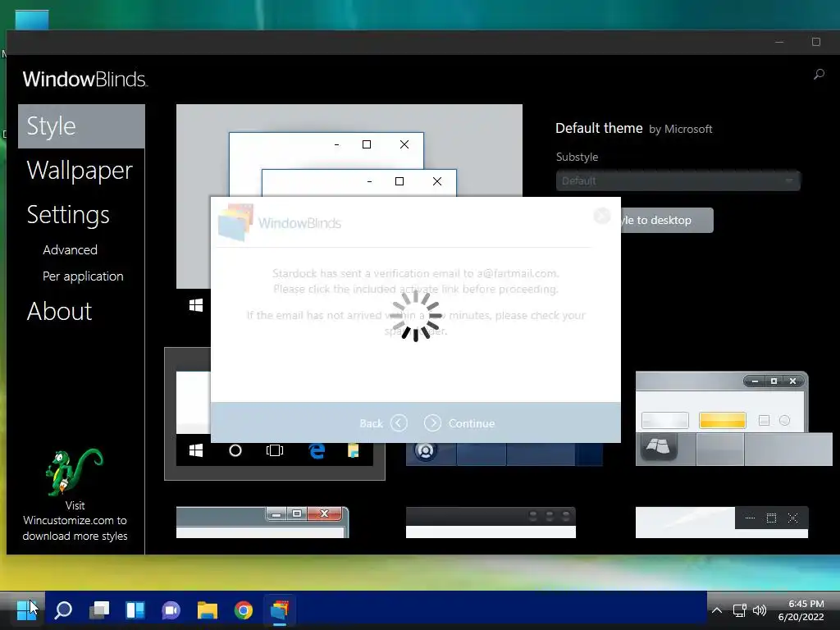This screenshot has height=630, width=840.
Task: Open Task View on taskbar
Action: [99, 610]
